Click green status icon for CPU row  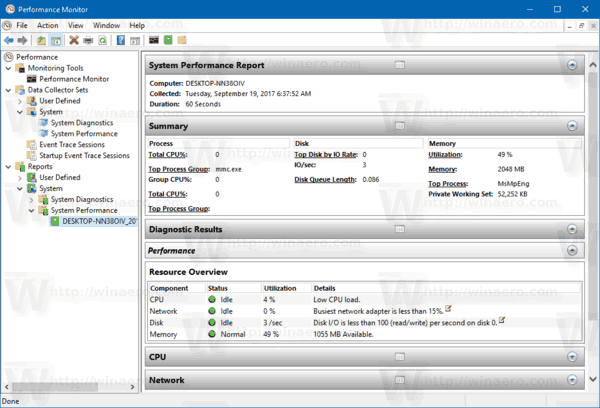(212, 299)
